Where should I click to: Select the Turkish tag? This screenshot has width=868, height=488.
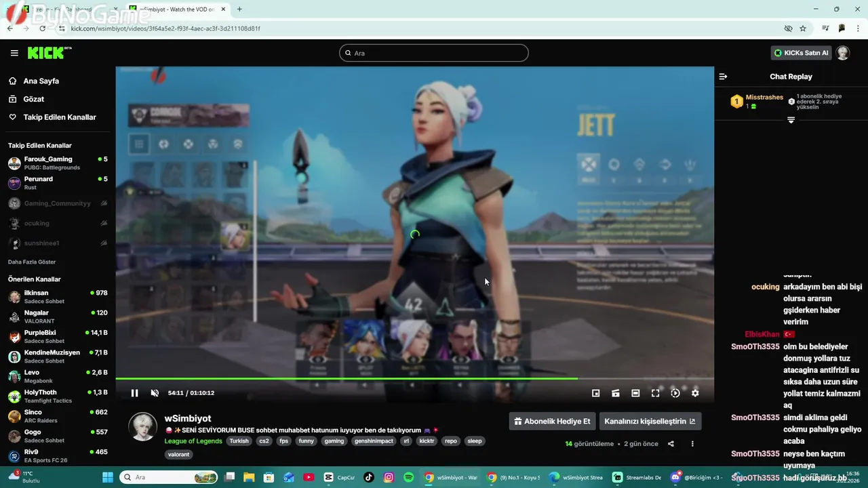point(239,441)
